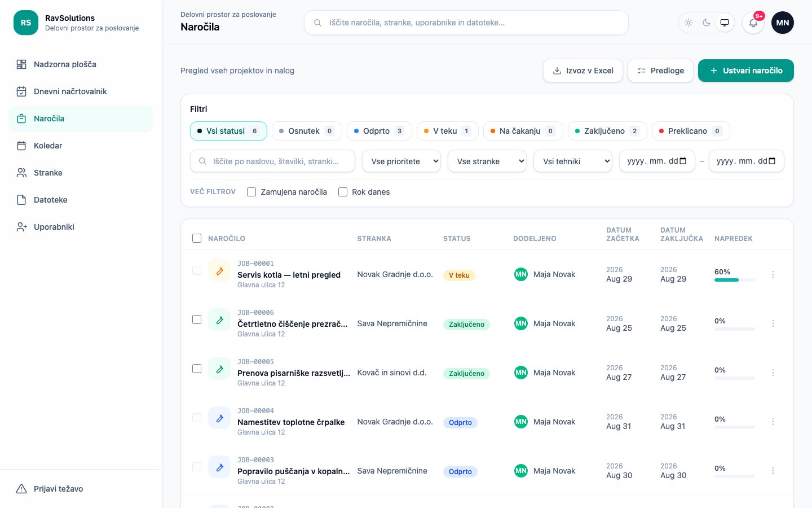Open Predloge button
Image resolution: width=812 pixels, height=508 pixels.
click(x=660, y=71)
